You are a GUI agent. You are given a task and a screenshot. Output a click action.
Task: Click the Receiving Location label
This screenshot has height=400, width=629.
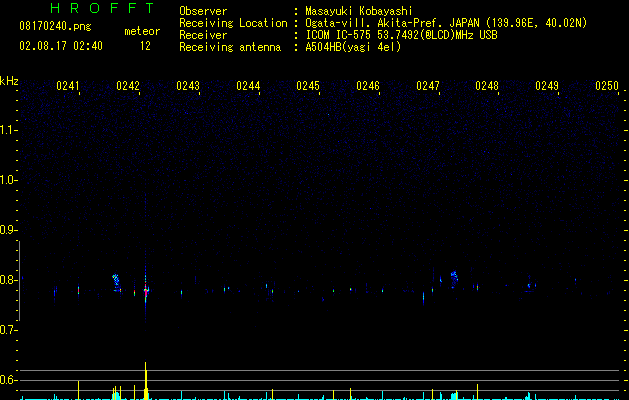pyautogui.click(x=233, y=23)
